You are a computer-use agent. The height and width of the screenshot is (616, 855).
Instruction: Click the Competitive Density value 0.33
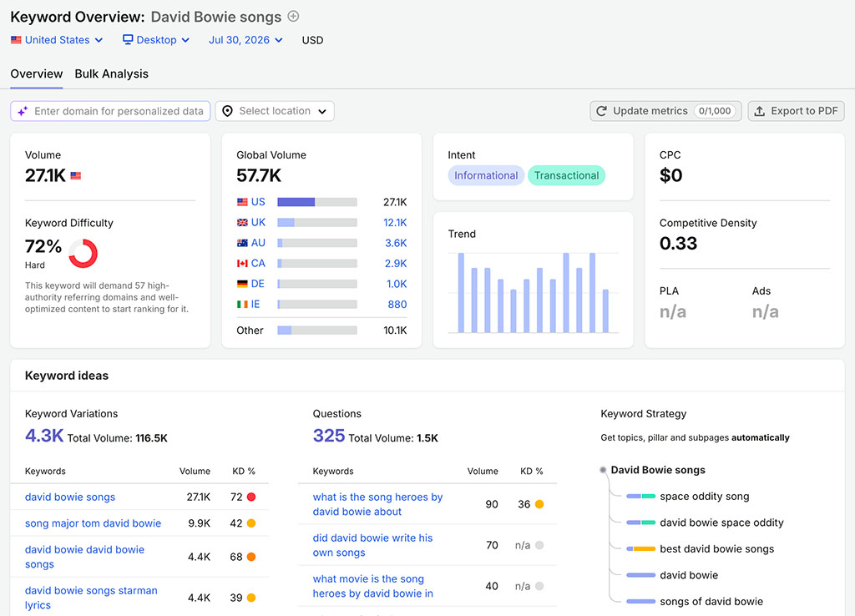coord(678,243)
